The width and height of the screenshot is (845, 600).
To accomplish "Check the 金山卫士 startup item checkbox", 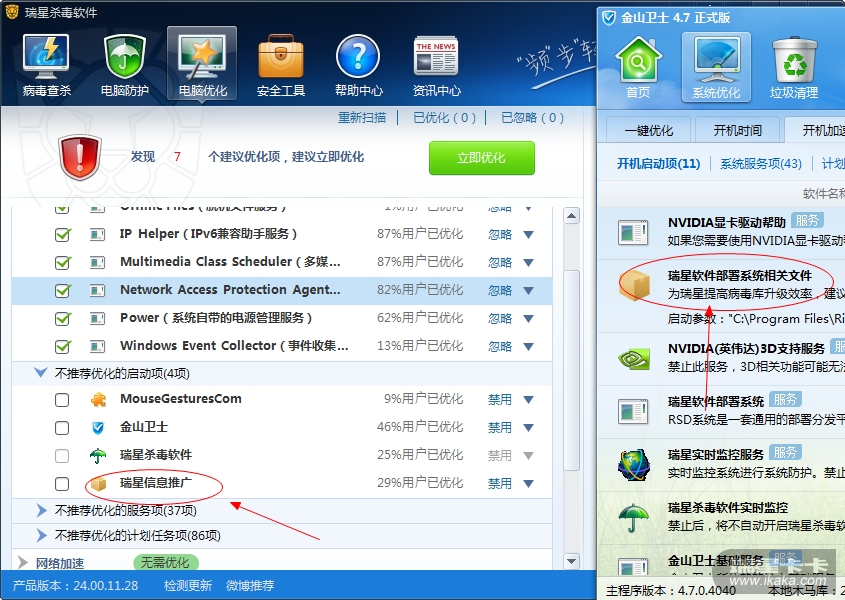I will click(62, 427).
